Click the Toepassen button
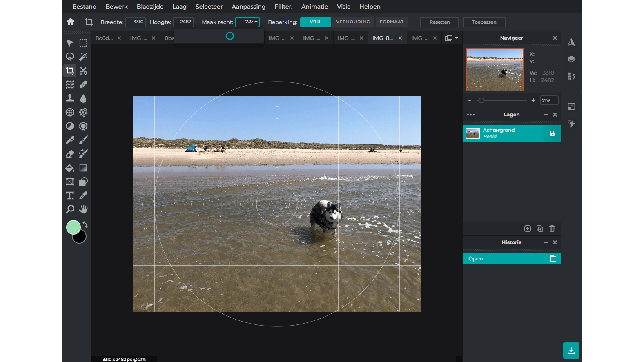Viewport: 644px width, 362px height. point(484,22)
